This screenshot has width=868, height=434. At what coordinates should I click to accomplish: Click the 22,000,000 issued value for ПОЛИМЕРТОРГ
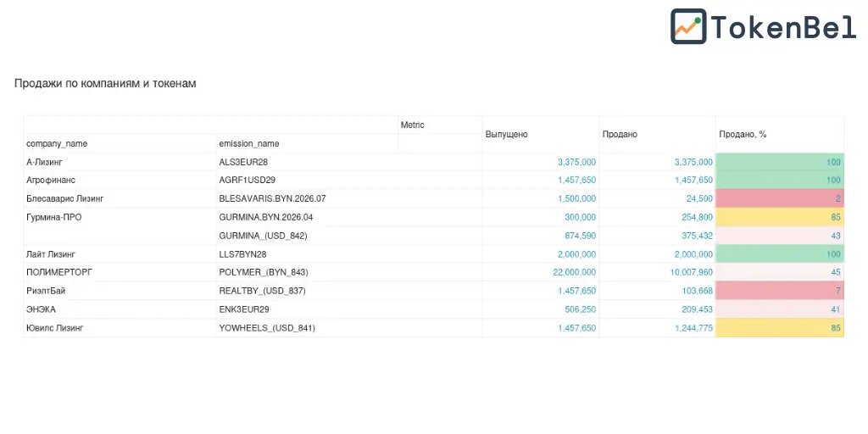click(574, 273)
